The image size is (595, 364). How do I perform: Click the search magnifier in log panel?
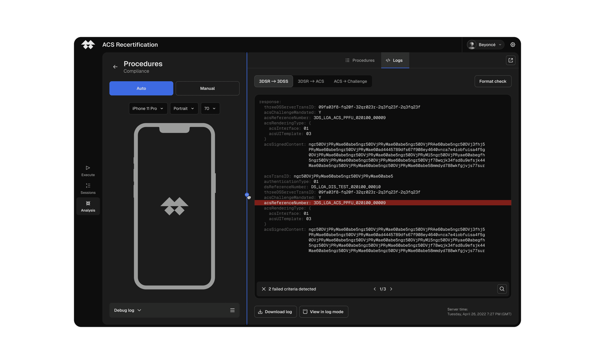coord(502,289)
